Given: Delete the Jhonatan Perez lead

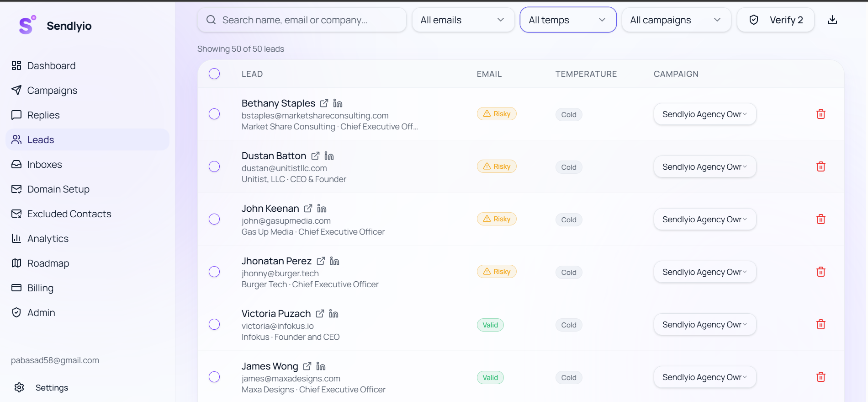Looking at the screenshot, I should (x=821, y=272).
